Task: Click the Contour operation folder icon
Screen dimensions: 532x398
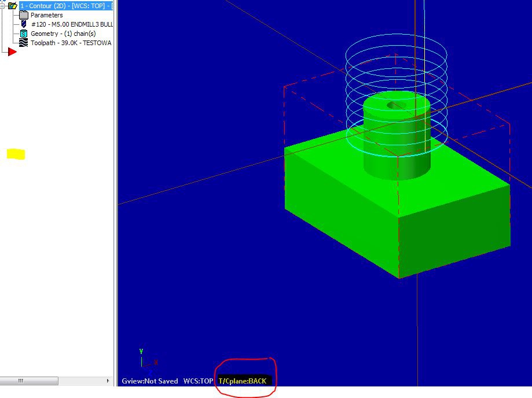Action: coord(13,6)
